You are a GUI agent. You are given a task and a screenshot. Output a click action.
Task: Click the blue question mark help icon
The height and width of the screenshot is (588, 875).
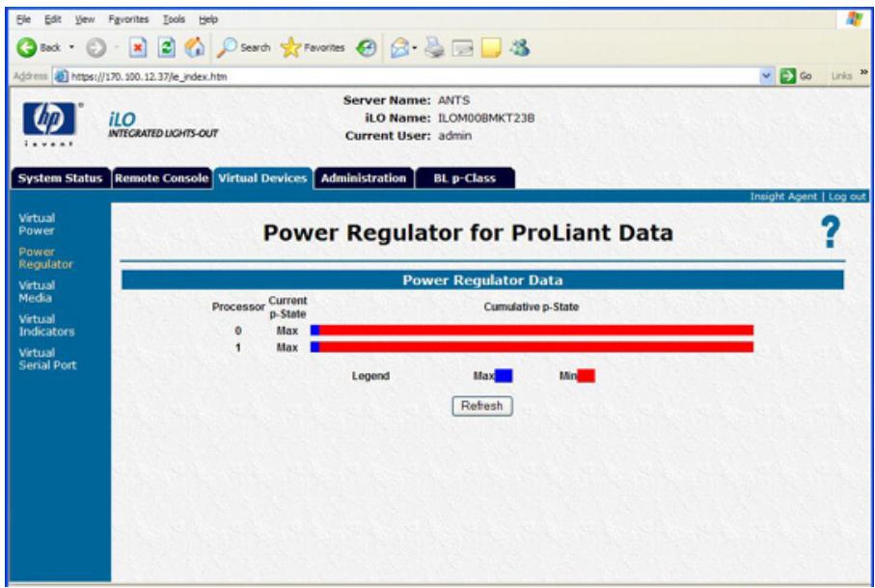click(831, 232)
